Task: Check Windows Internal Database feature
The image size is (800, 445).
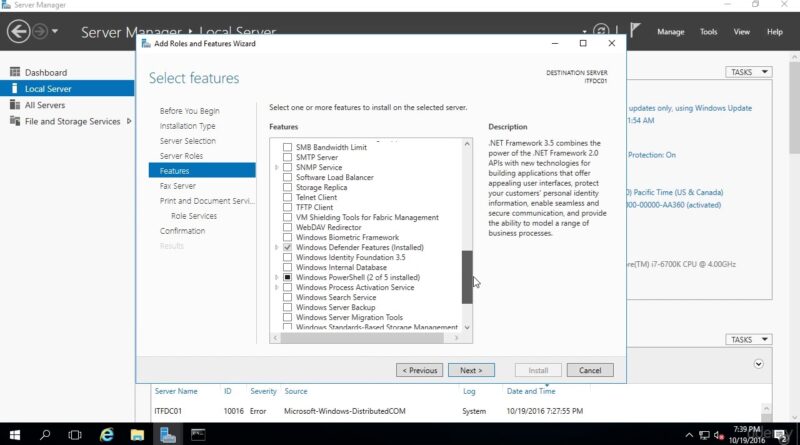Action: pos(287,267)
